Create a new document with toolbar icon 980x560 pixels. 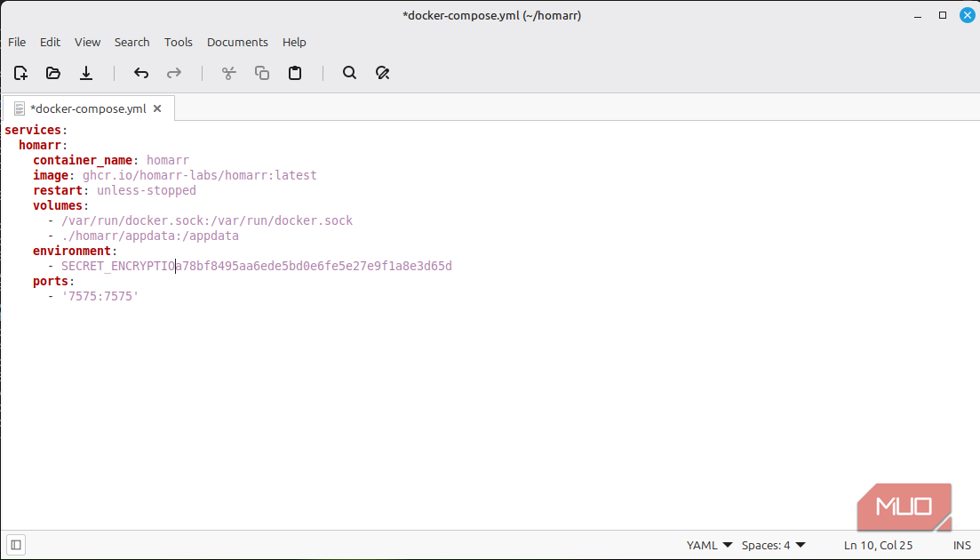click(20, 73)
